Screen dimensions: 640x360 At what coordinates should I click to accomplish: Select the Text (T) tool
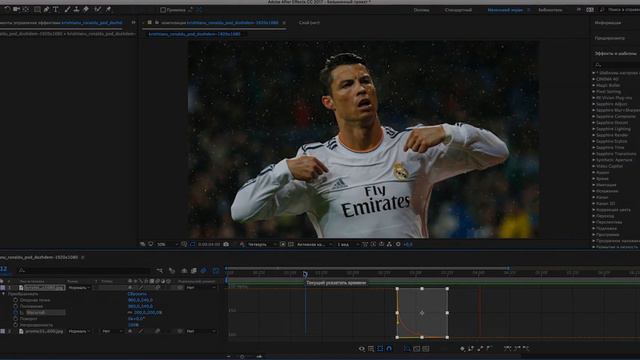tap(56, 9)
